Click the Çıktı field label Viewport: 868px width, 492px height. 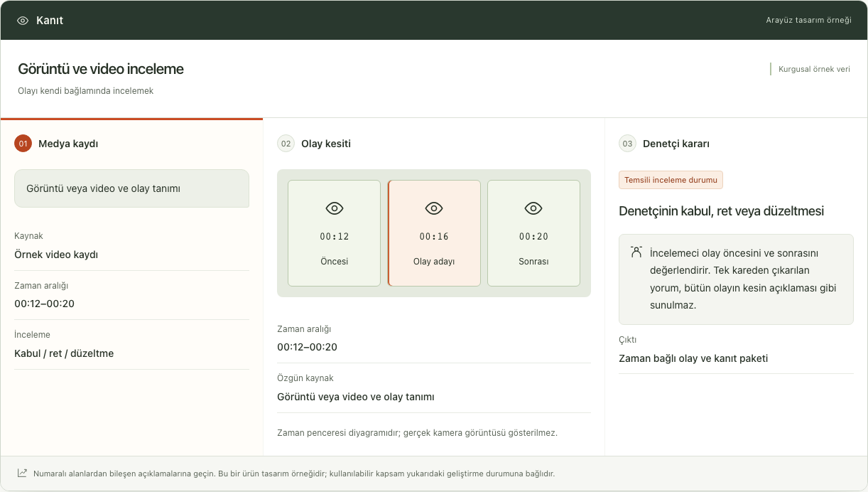[x=628, y=340]
